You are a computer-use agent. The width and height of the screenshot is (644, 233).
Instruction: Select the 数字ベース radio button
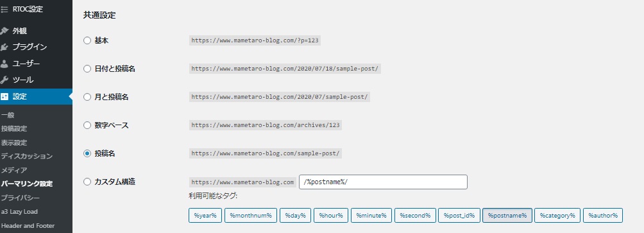click(87, 125)
